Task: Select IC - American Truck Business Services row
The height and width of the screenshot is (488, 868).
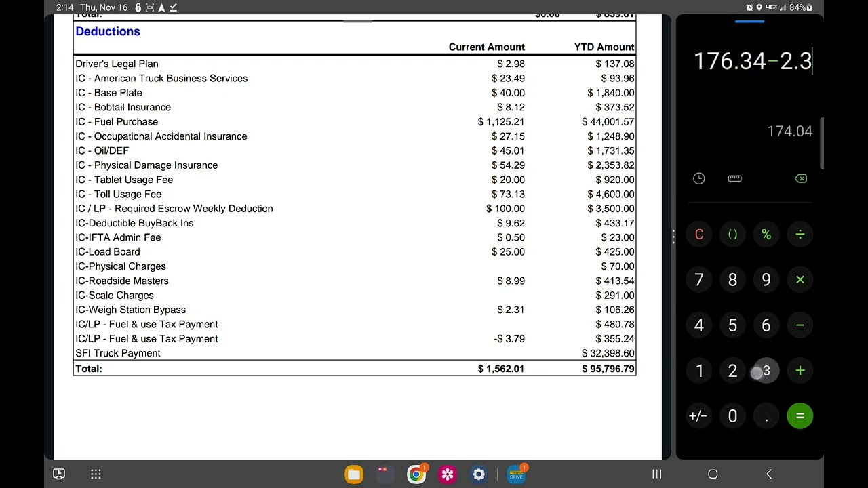Action: click(x=355, y=78)
